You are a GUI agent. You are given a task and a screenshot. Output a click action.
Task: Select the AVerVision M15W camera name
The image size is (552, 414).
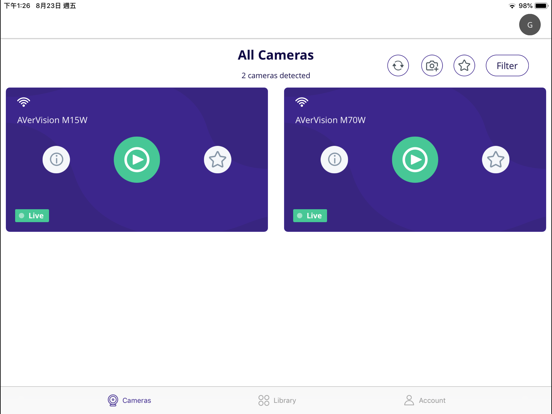52,120
